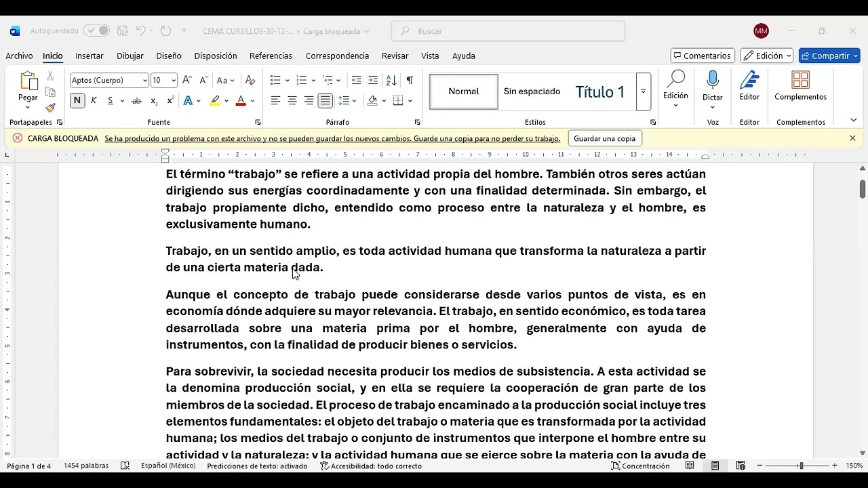Click the increase font size icon
This screenshot has height=488, width=868.
[x=187, y=80]
